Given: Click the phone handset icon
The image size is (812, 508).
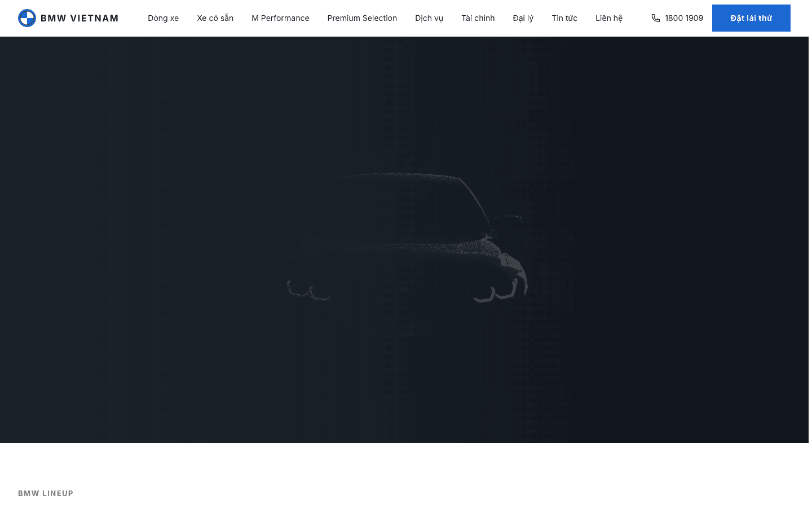Looking at the screenshot, I should tap(655, 18).
